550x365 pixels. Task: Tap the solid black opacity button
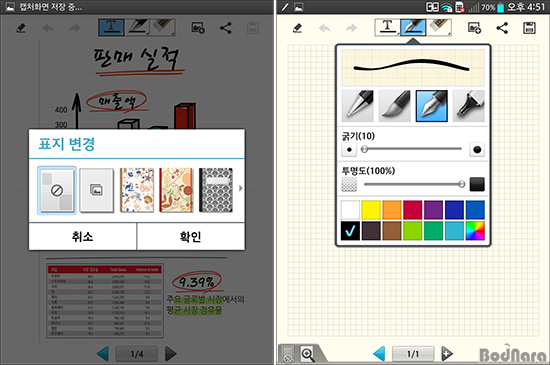pyautogui.click(x=477, y=184)
